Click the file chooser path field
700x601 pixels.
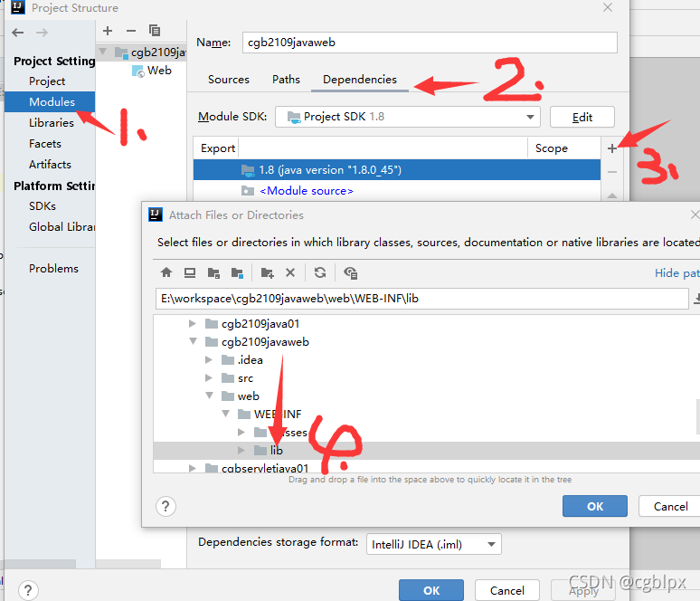[421, 299]
